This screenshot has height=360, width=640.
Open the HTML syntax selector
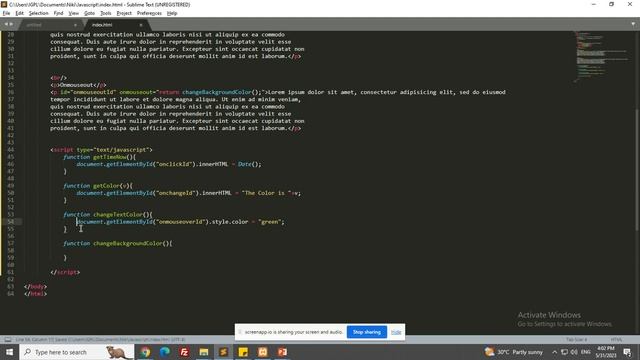coord(616,340)
